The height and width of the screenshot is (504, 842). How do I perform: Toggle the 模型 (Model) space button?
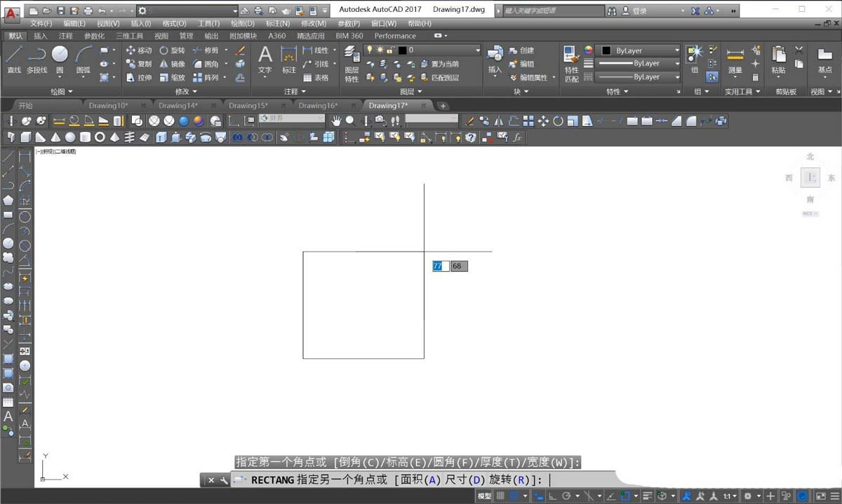click(x=484, y=496)
